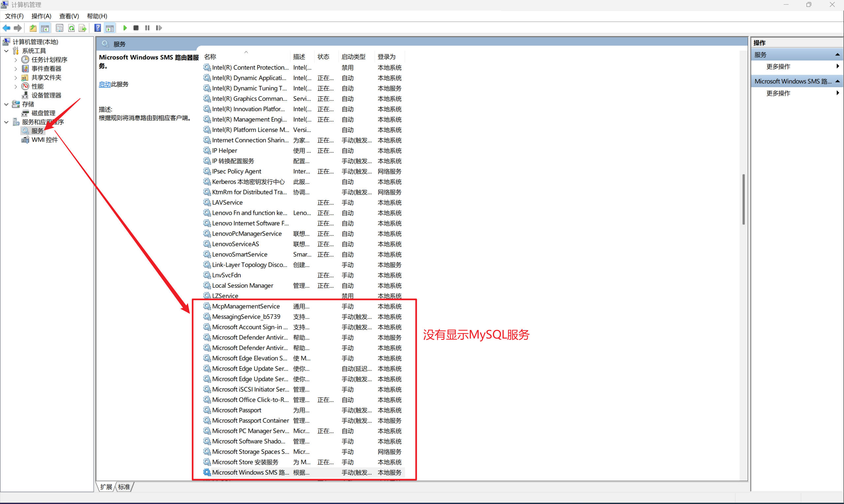The width and height of the screenshot is (844, 504).
Task: Click the Up one level folder icon
Action: click(x=33, y=28)
